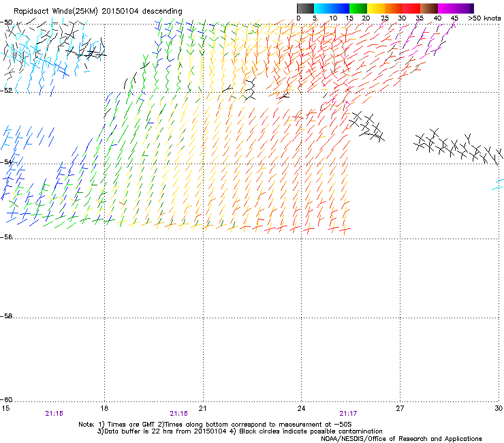The image size is (504, 443).
Task: Click the 'NOAA/NESDIS/Office of Research and Applications' credit
Action: 401,439
